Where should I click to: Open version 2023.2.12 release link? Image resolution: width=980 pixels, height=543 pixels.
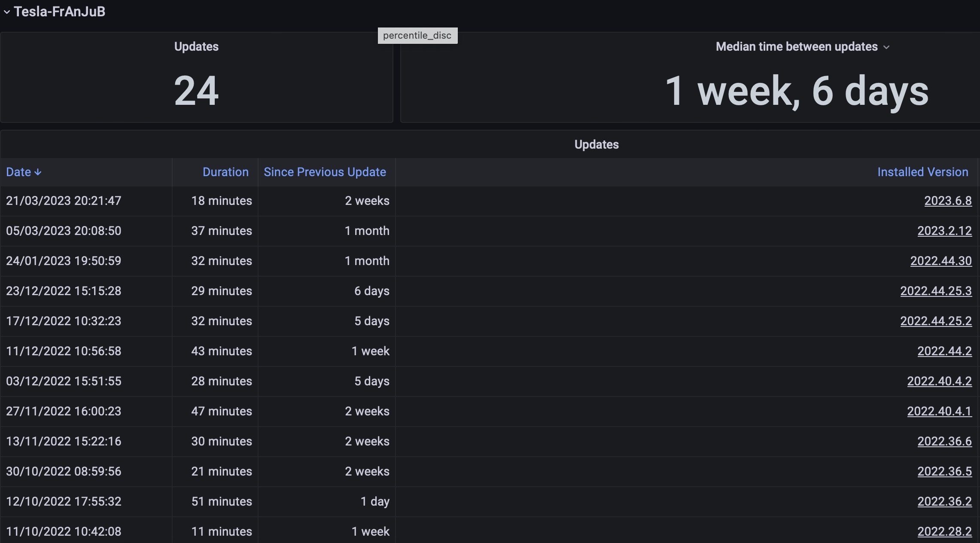[x=944, y=231]
